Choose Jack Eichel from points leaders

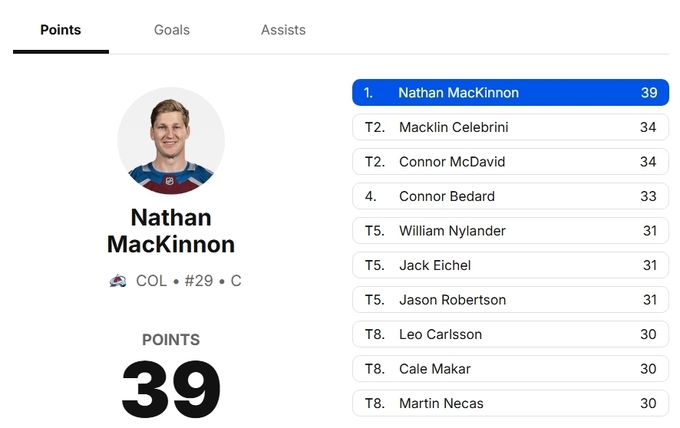pos(510,265)
